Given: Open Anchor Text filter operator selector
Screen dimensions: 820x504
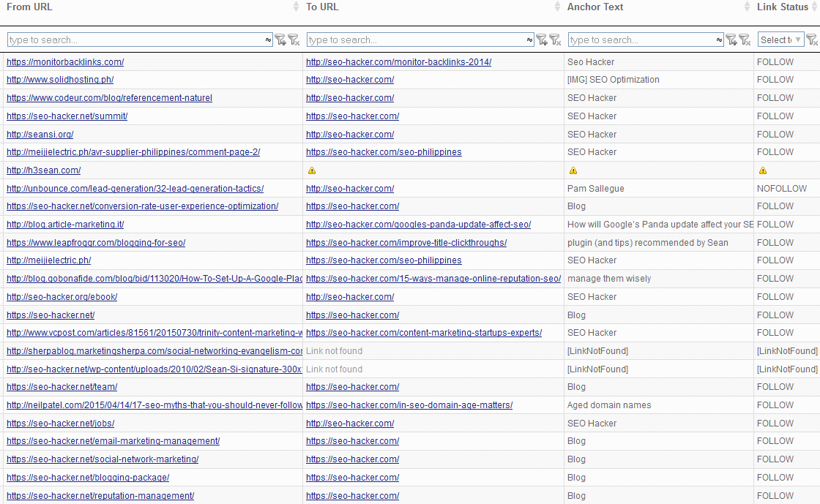Looking at the screenshot, I should click(x=719, y=40).
